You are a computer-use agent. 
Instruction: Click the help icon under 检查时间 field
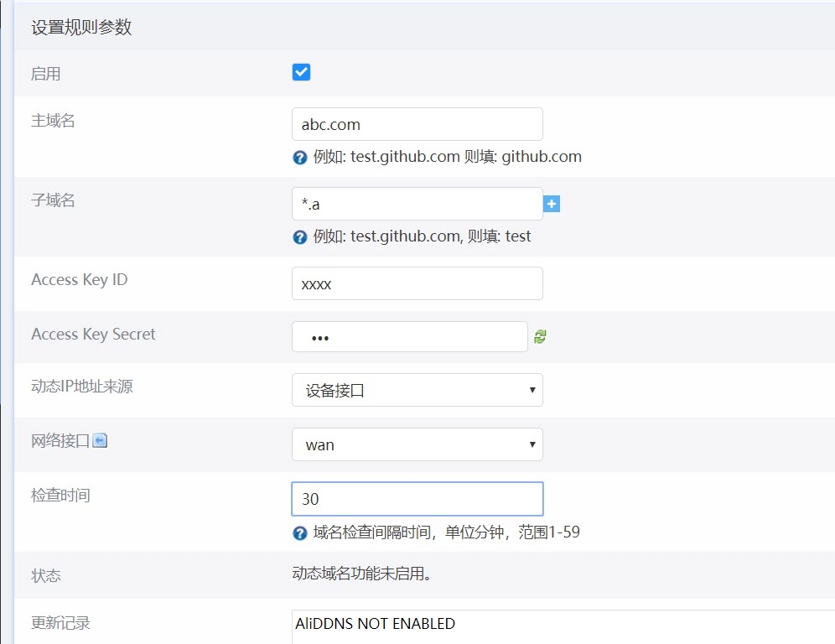299,533
